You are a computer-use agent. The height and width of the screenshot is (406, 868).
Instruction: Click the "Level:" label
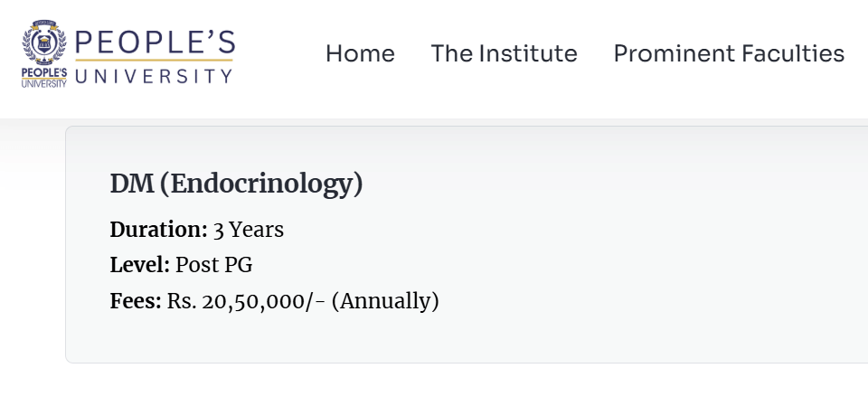pyautogui.click(x=139, y=265)
